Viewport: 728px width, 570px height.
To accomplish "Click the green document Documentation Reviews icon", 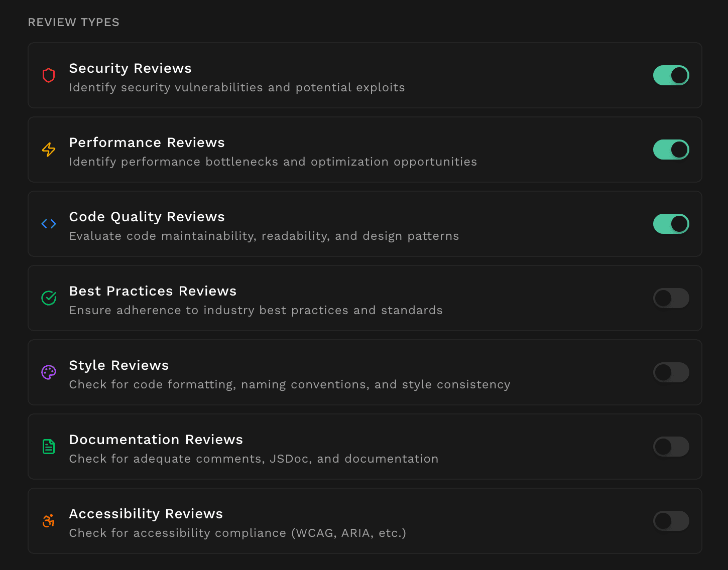I will coord(48,447).
